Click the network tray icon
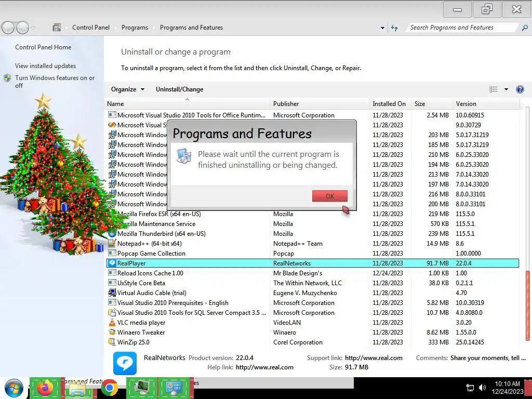The width and height of the screenshot is (532, 399). (470, 388)
